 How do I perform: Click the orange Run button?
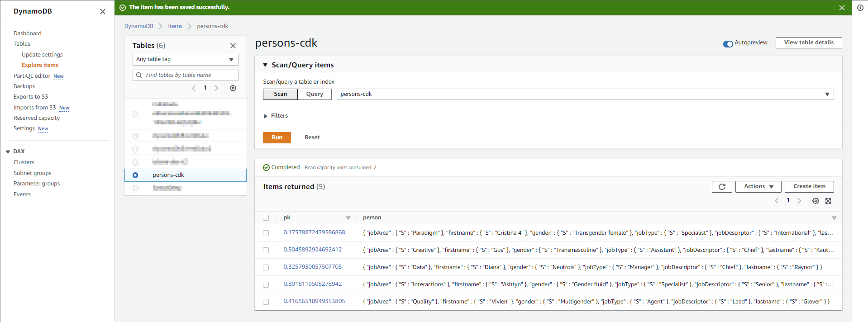[x=277, y=137]
